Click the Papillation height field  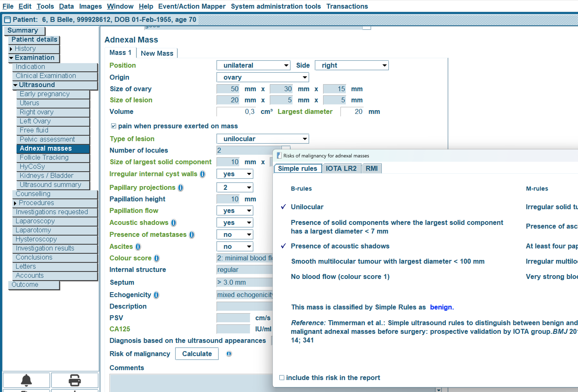[x=228, y=199]
